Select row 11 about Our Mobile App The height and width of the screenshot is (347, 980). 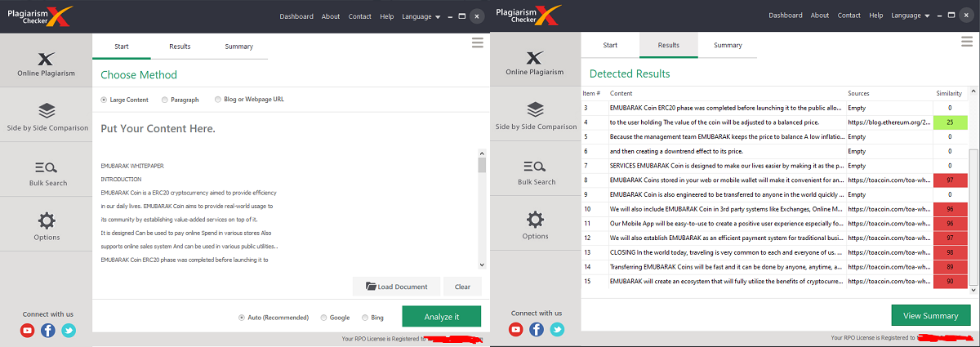[774, 224]
